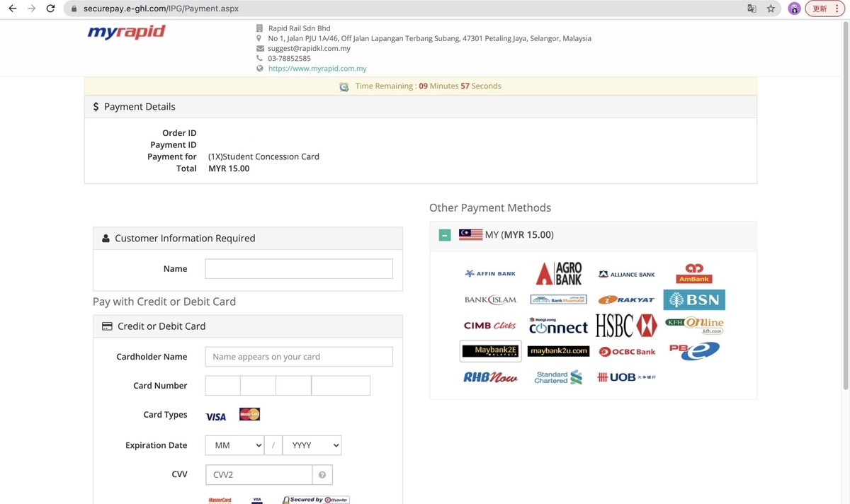
Task: Pick Bank Islam payment option
Action: coord(490,299)
